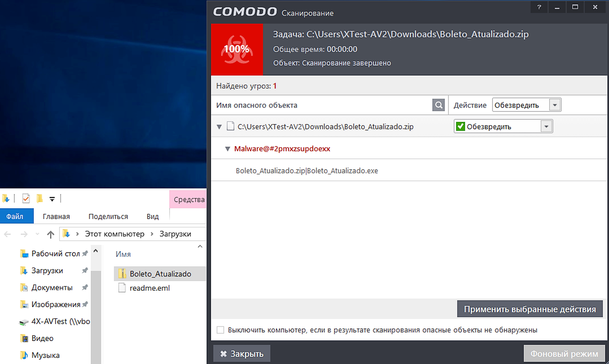Image resolution: width=609 pixels, height=364 pixels.
Task: Click the Comodo help question mark icon
Action: pos(539,7)
